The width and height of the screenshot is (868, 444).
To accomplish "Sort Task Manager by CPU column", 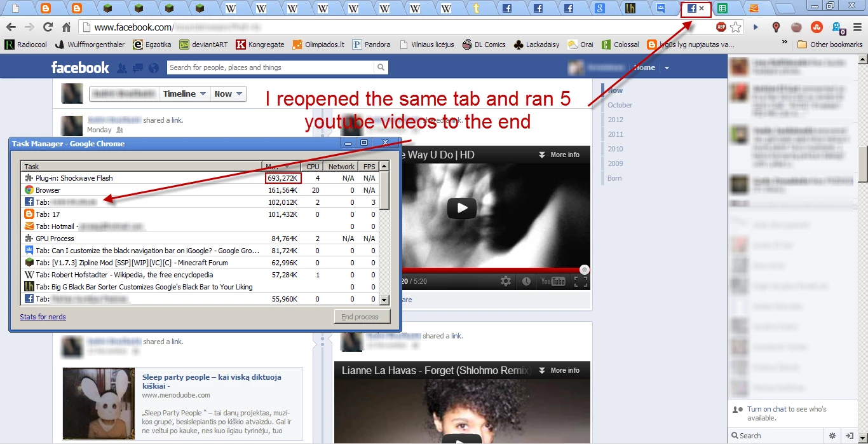I will (312, 166).
